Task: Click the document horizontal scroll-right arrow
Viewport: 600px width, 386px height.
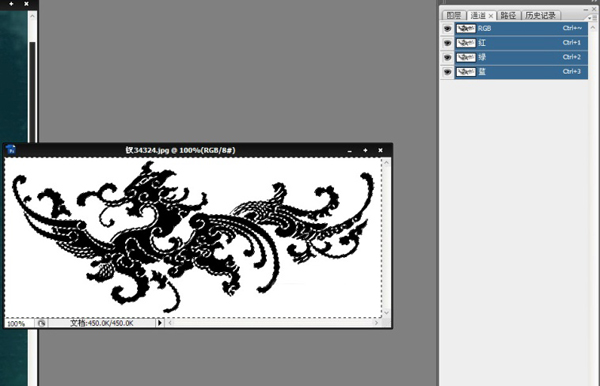Action: 376,323
